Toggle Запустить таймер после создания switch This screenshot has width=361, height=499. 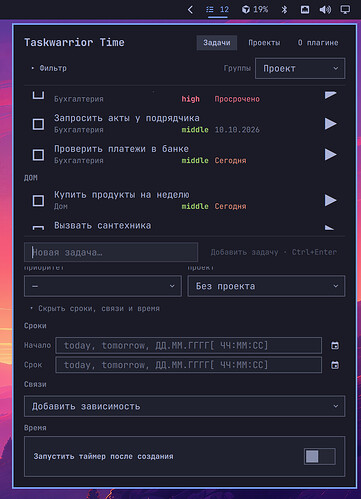319,456
